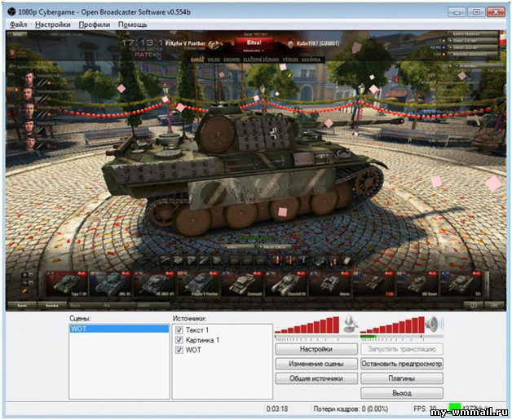Select the VK 3001 (P) tank thumbnail
The width and height of the screenshot is (512, 420).
(x=154, y=284)
